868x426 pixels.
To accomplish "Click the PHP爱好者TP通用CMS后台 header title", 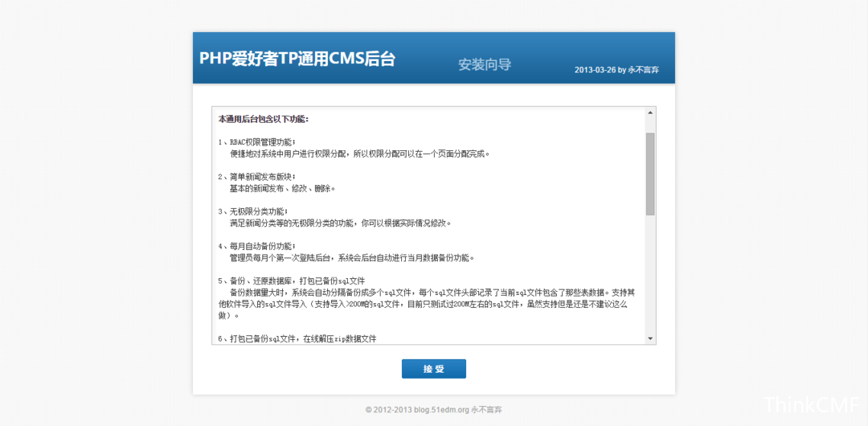I will click(297, 59).
